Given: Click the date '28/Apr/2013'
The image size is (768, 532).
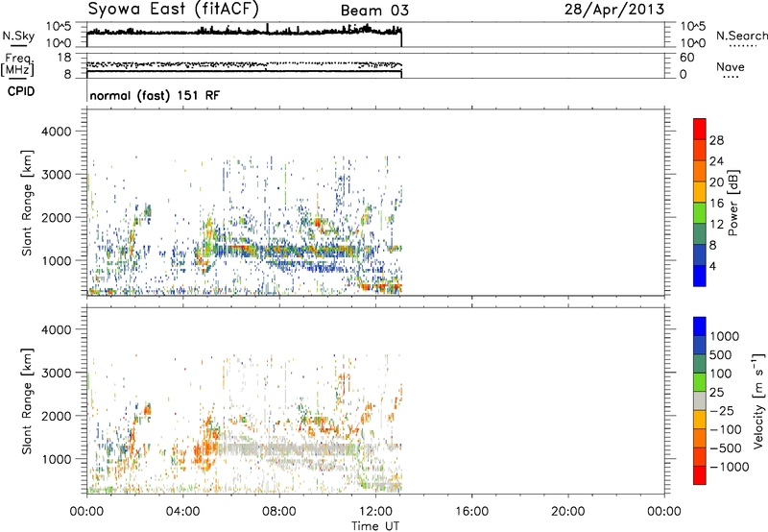Looking at the screenshot, I should point(614,10).
